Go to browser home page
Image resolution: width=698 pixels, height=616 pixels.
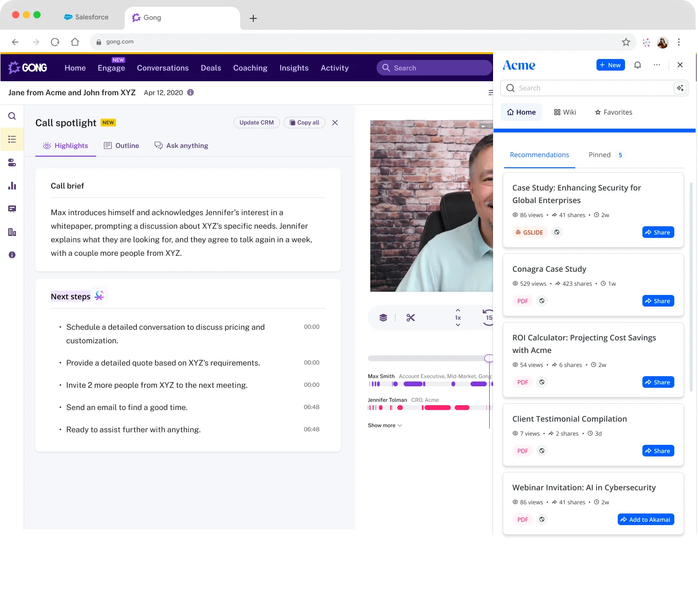click(x=75, y=42)
